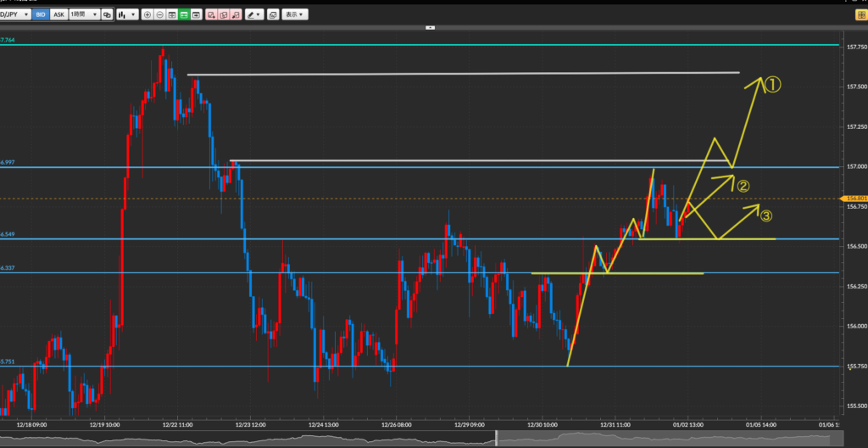Zoom in on the chart with plus icon
Viewport: 868px width, 448px height.
(147, 14)
